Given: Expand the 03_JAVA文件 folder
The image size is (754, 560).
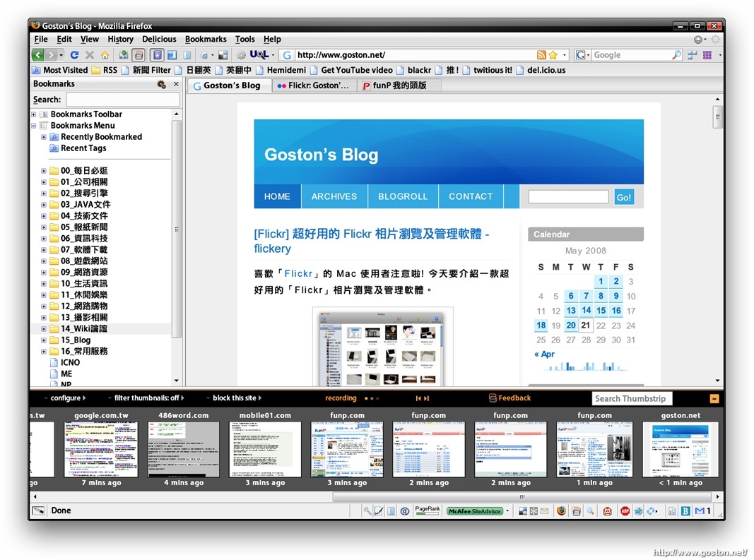Looking at the screenshot, I should pyautogui.click(x=44, y=205).
